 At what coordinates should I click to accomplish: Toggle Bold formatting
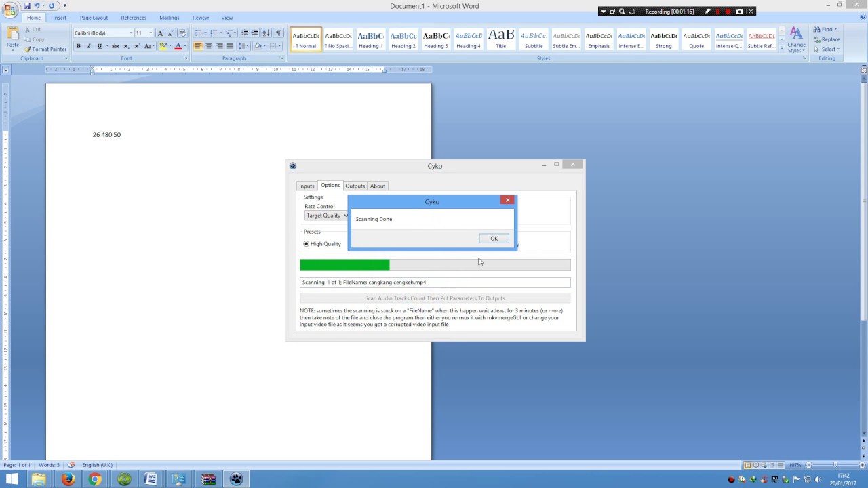(x=78, y=46)
